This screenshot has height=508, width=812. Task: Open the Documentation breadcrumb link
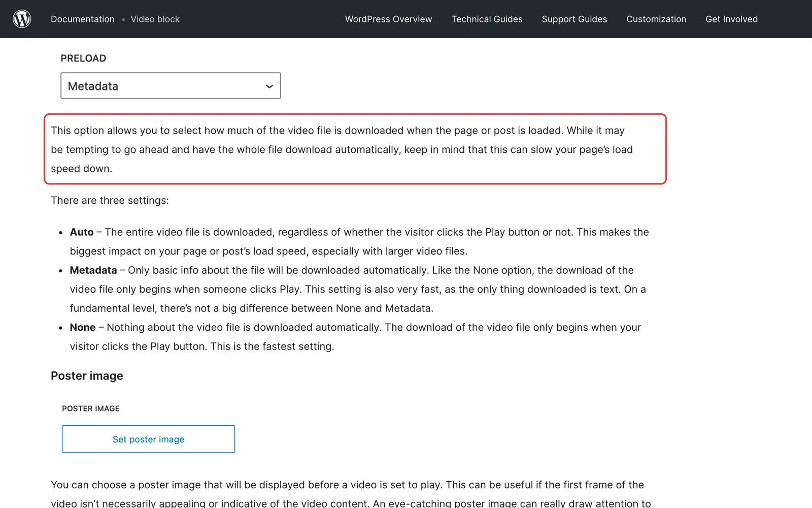click(x=83, y=19)
